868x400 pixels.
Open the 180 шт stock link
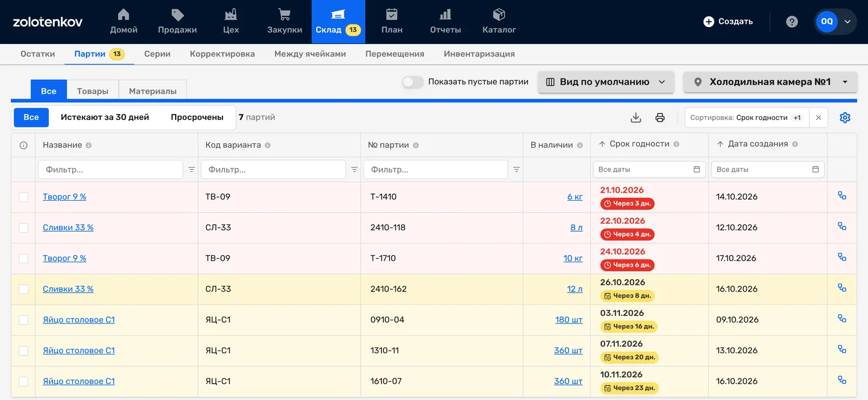[x=569, y=320]
